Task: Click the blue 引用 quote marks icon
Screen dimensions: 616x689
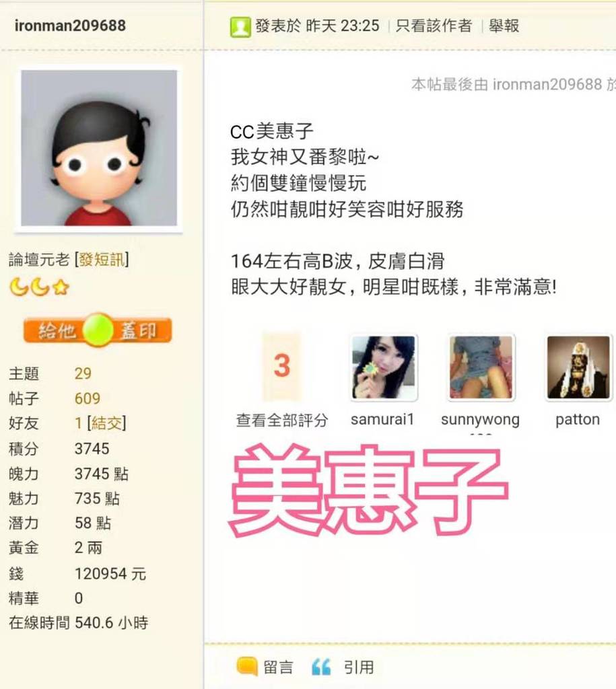Action: pyautogui.click(x=321, y=667)
